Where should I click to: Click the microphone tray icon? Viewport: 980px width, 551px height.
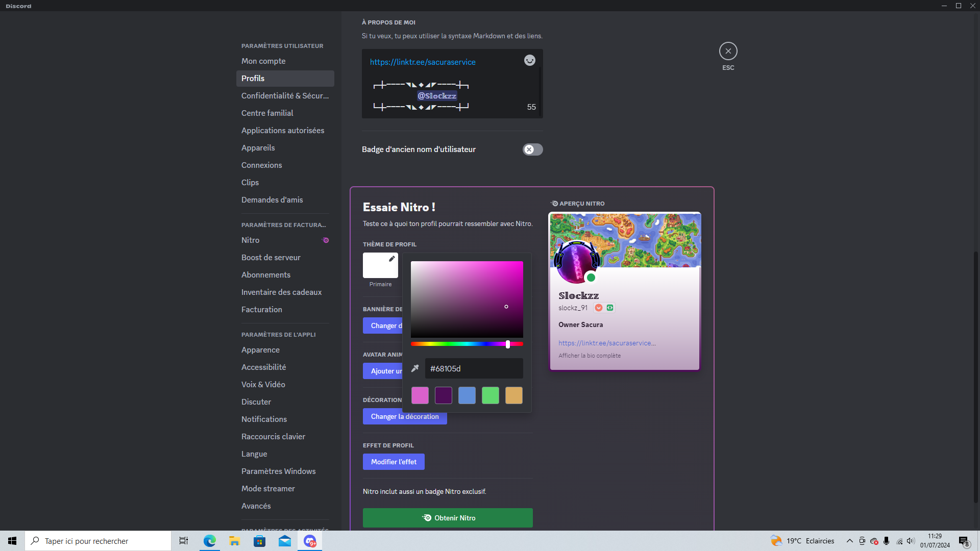click(x=886, y=541)
